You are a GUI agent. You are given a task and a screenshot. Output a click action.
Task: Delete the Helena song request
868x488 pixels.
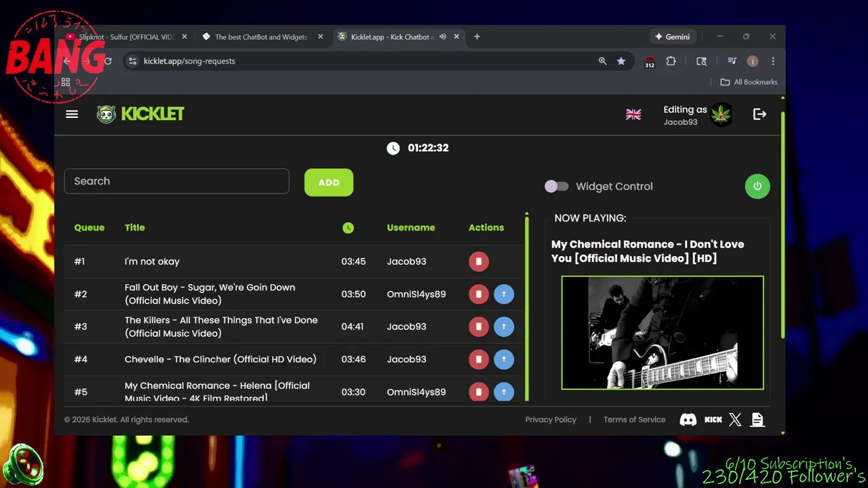[479, 392]
